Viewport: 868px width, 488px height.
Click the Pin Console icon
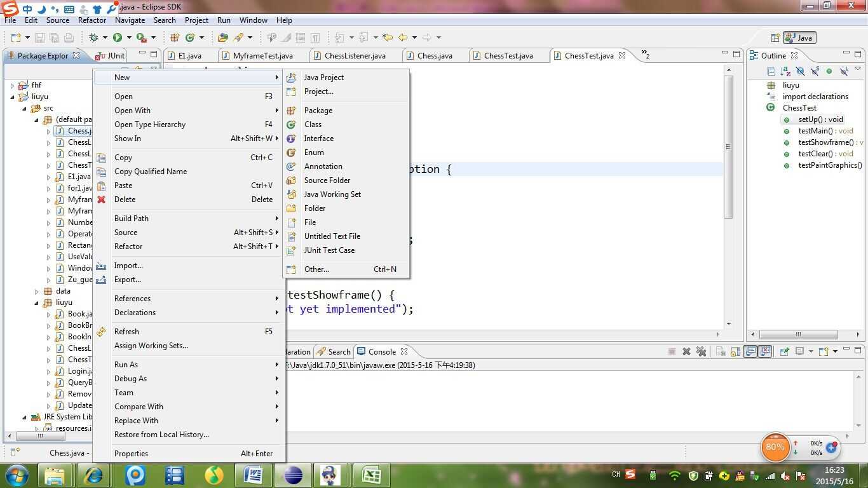[784, 351]
